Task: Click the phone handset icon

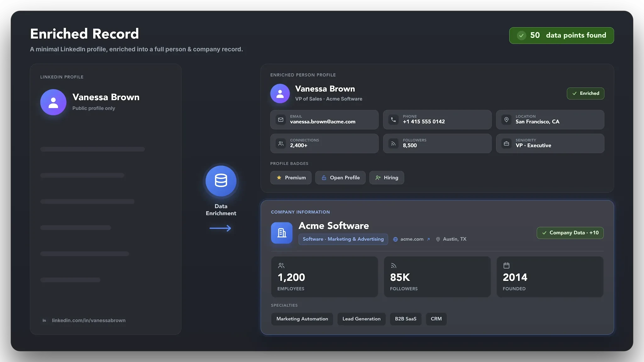Action: (x=393, y=120)
